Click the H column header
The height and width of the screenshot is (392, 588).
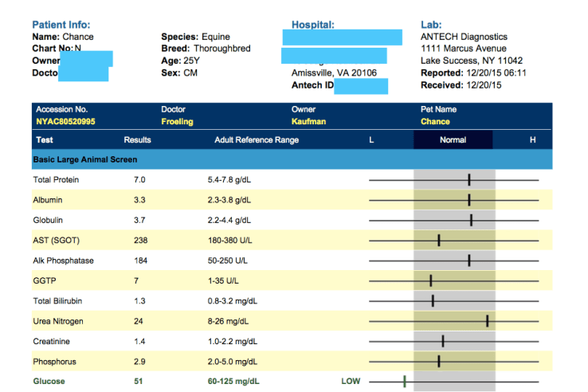pos(533,140)
